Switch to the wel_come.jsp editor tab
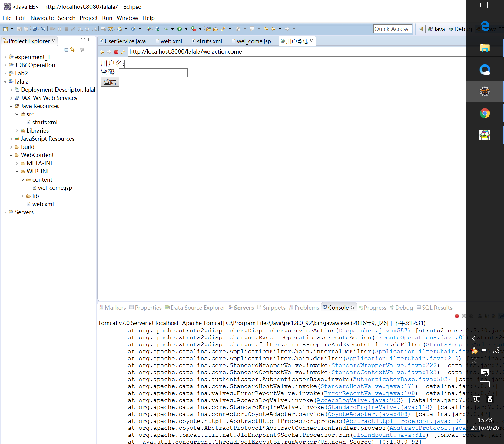 [x=251, y=41]
